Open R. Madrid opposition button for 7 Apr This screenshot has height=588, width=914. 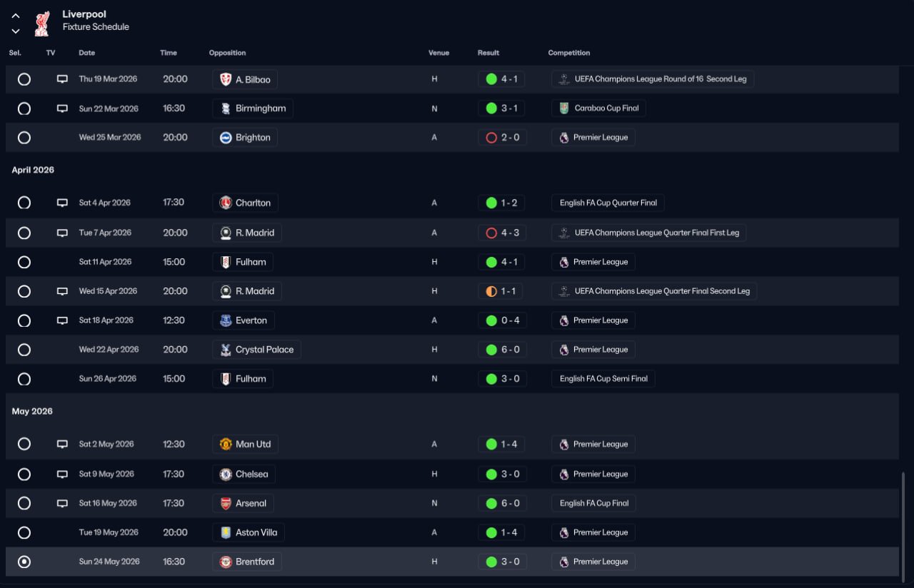pos(247,233)
